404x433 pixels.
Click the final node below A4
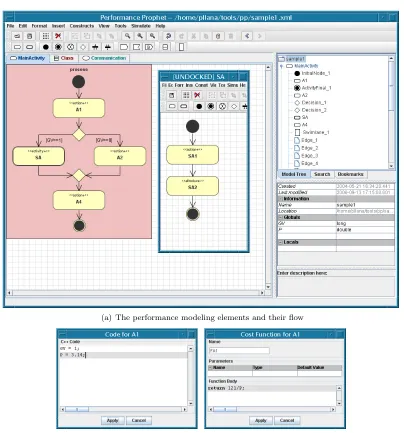click(79, 226)
